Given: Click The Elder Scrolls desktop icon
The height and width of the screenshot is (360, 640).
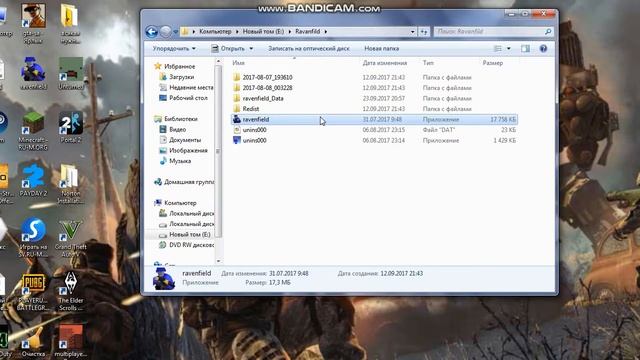Looking at the screenshot, I should click(71, 291).
